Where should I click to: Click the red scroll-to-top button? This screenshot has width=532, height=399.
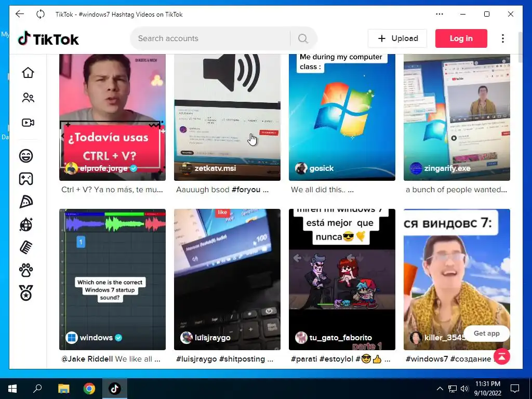[x=502, y=356]
